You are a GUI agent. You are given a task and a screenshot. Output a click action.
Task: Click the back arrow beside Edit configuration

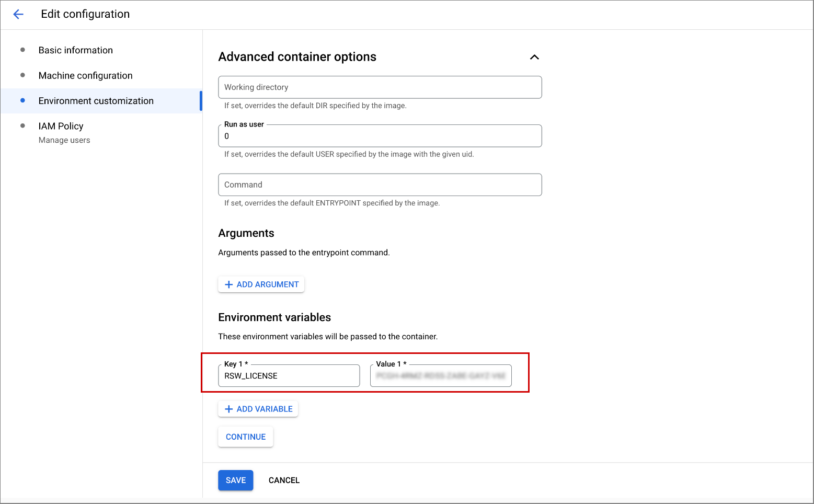(18, 14)
